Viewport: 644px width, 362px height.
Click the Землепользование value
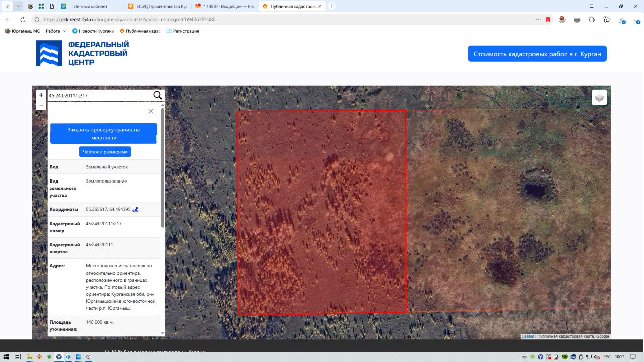pos(106,181)
